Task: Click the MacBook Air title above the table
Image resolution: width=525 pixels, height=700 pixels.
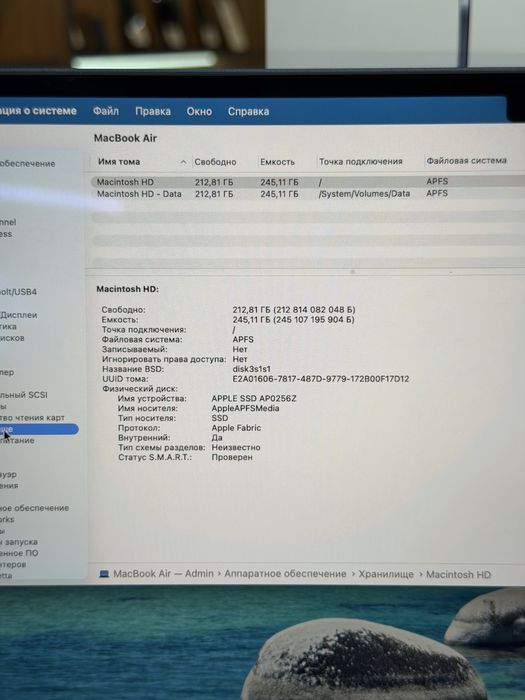Action: pos(125,138)
